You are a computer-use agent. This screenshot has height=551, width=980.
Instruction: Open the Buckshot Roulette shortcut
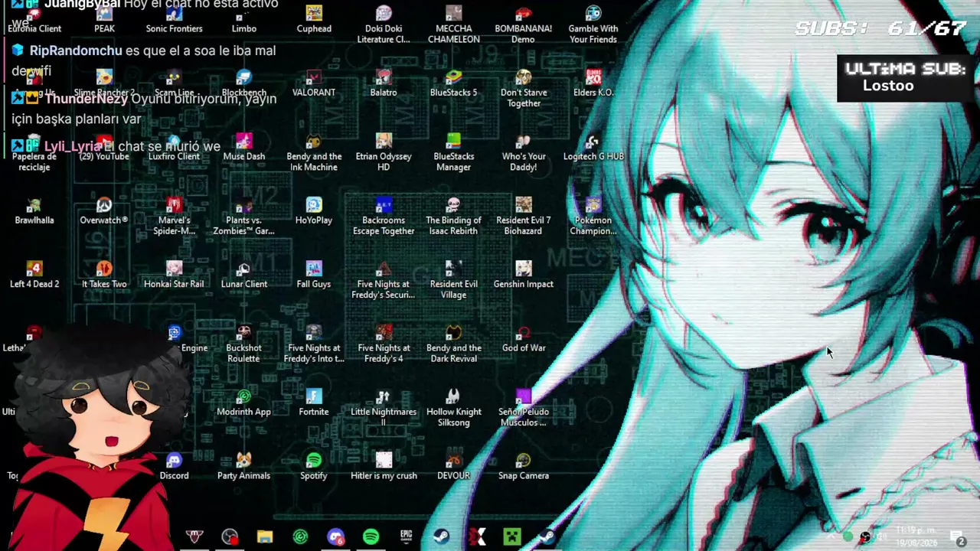244,344
